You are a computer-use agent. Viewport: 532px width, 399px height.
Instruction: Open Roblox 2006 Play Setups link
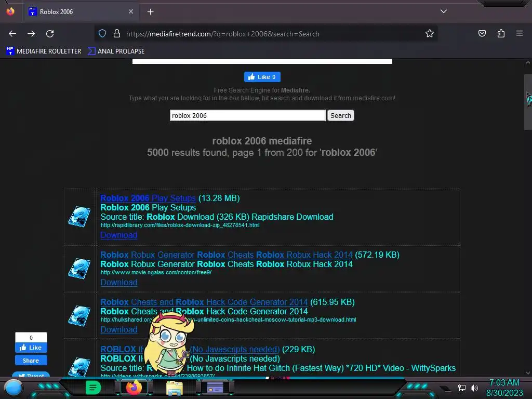tap(148, 198)
